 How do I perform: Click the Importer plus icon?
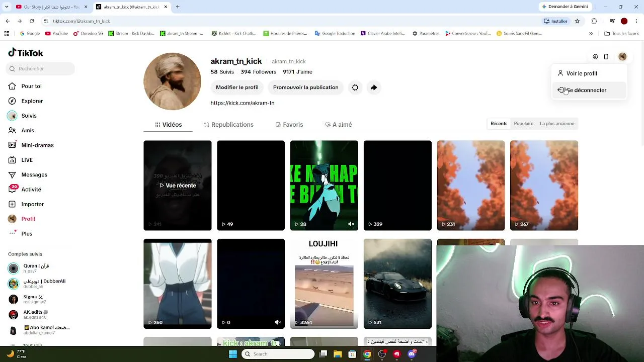[12, 204]
